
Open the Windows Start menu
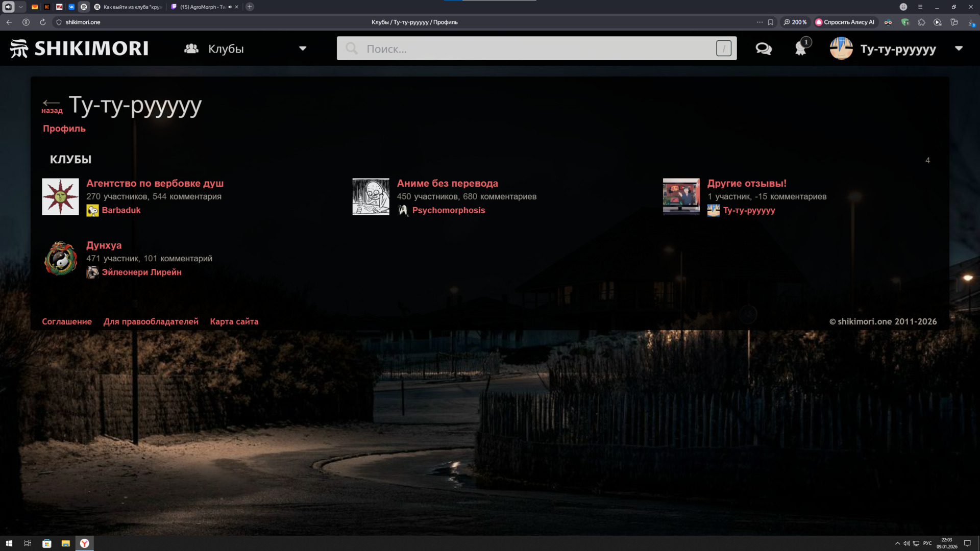pyautogui.click(x=9, y=543)
